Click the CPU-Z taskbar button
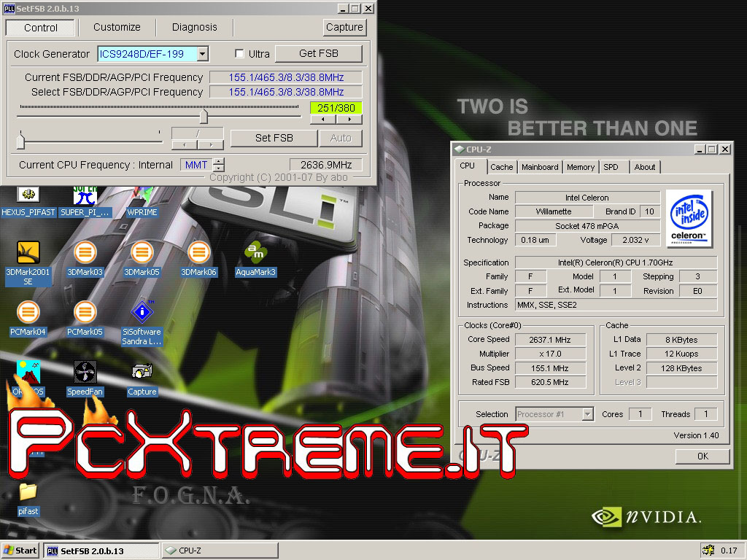The width and height of the screenshot is (747, 560). coord(220,551)
